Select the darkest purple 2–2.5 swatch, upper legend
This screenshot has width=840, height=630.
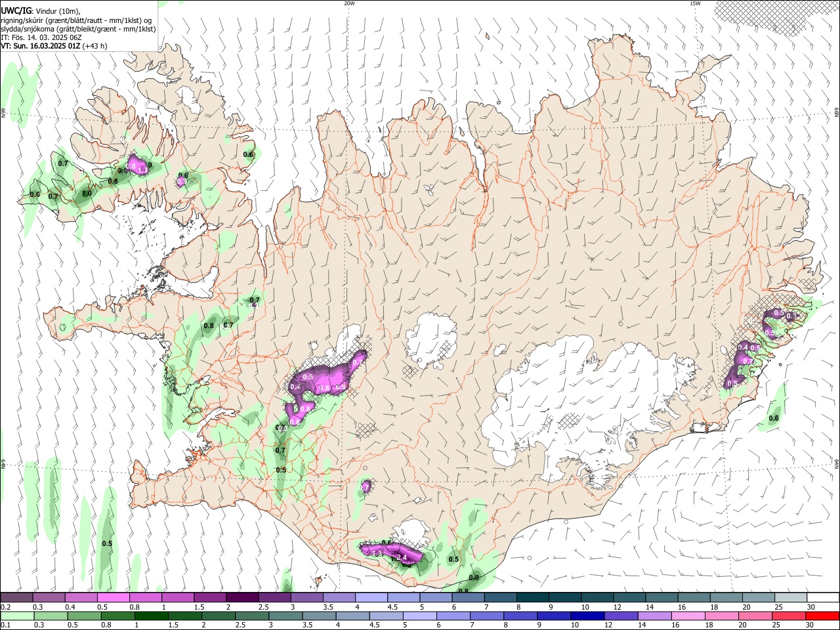[242, 597]
